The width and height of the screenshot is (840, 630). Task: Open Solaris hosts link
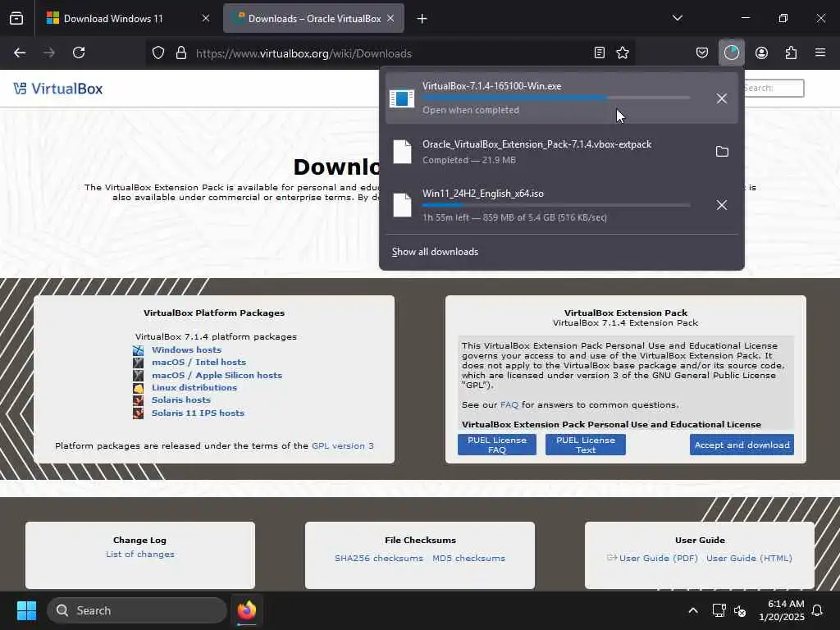click(x=181, y=400)
